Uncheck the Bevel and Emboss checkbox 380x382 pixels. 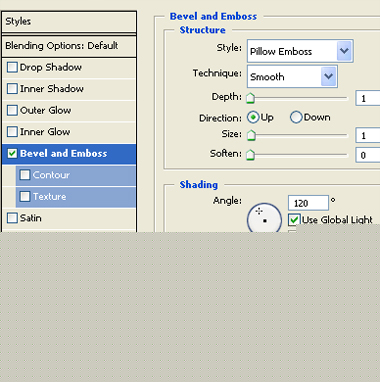(12, 153)
